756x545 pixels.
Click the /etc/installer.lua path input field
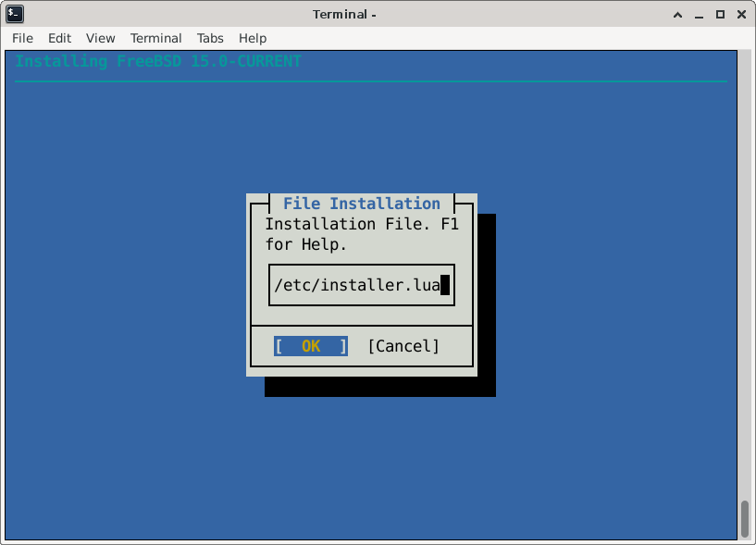[361, 285]
